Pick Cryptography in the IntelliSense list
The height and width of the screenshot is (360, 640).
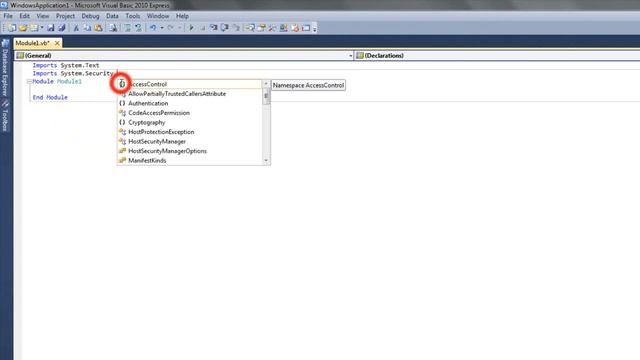pyautogui.click(x=189, y=122)
